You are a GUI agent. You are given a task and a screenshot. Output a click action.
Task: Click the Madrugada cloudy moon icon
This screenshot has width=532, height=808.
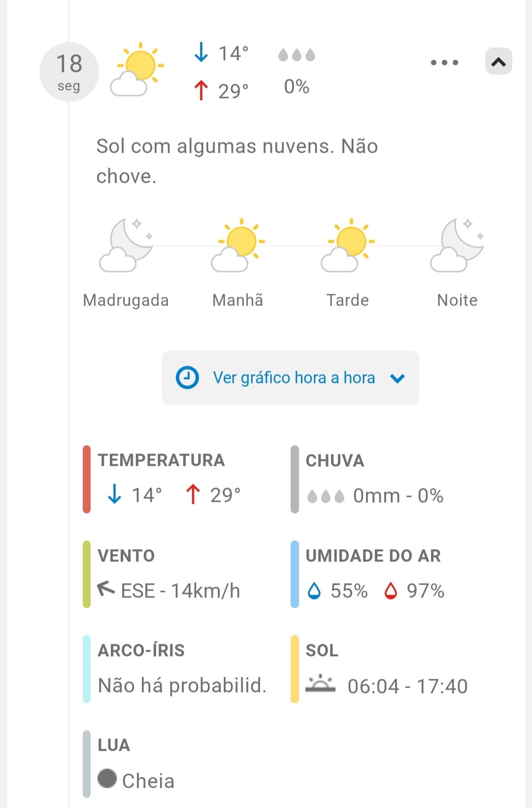pos(126,245)
